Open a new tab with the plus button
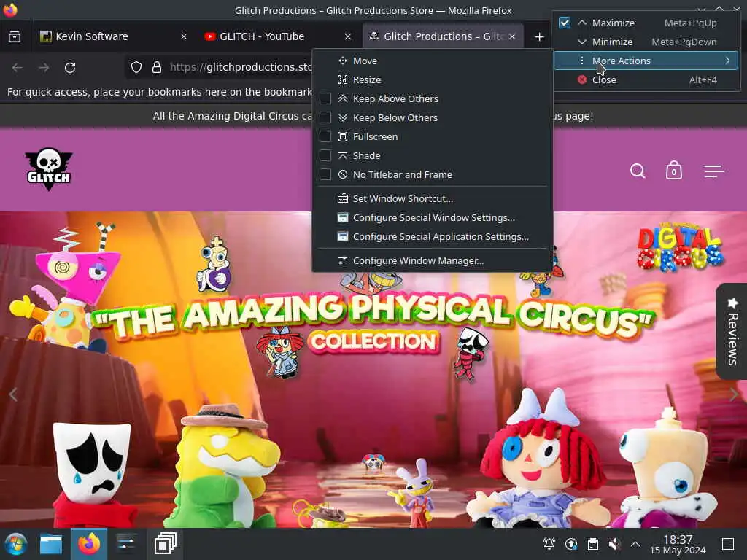Screen dimensions: 747x560 click(x=539, y=36)
